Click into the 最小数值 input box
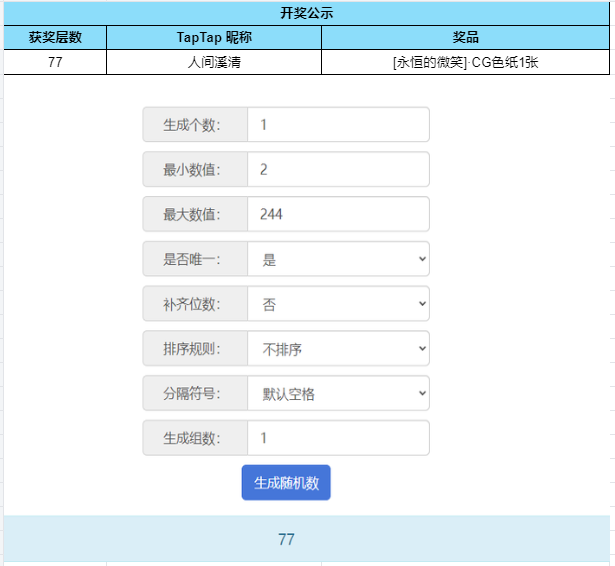Screen dimensions: 615x566 click(338, 170)
